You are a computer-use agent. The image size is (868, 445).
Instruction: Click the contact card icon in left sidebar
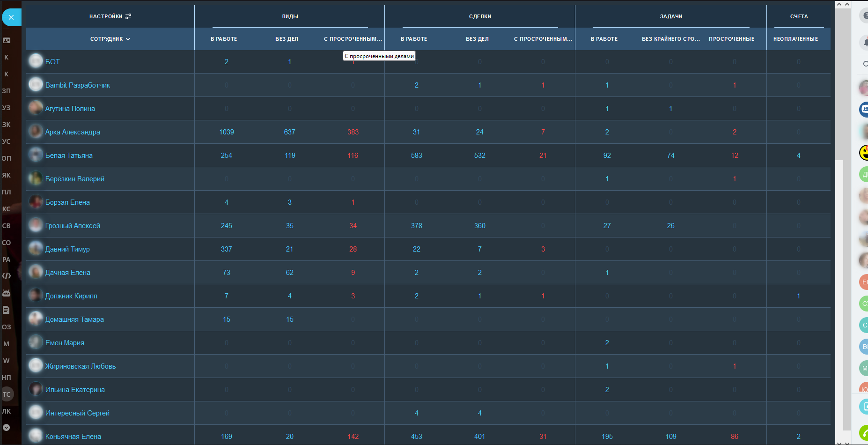[x=7, y=40]
